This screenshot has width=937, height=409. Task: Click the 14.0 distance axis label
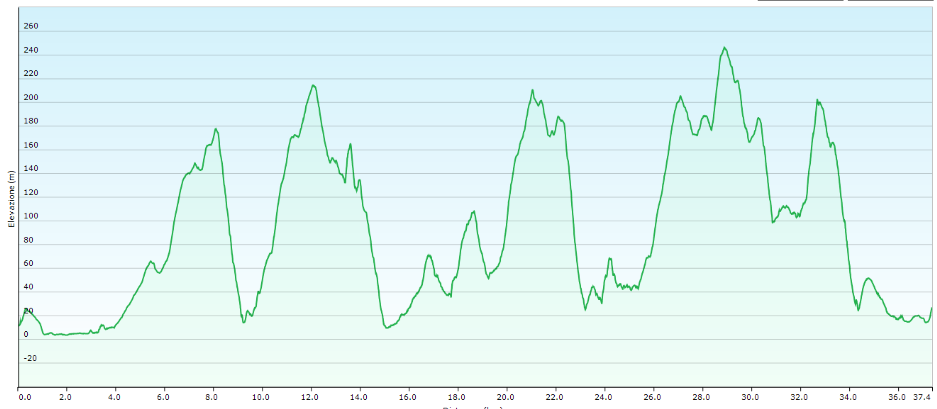pos(359,396)
